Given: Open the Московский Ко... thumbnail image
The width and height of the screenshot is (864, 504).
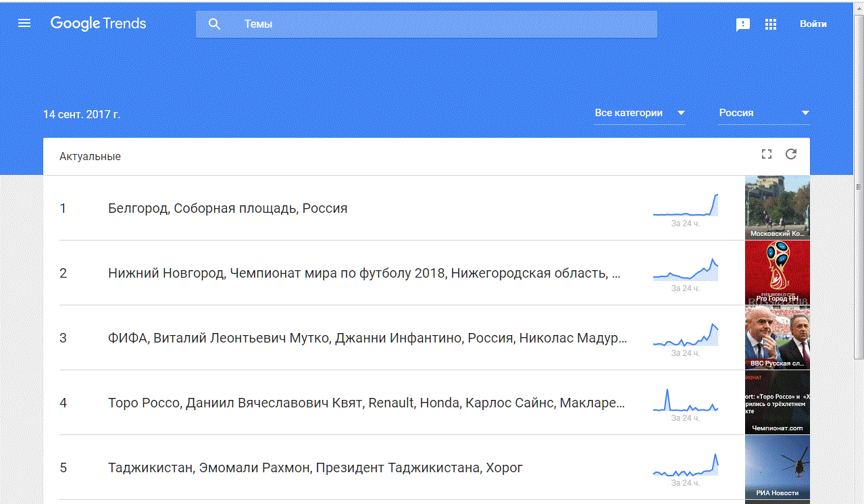Looking at the screenshot, I should coord(777,207).
